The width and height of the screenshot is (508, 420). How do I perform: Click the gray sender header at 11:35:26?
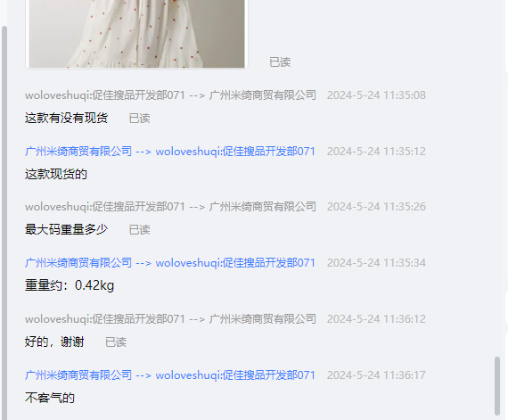pos(170,207)
